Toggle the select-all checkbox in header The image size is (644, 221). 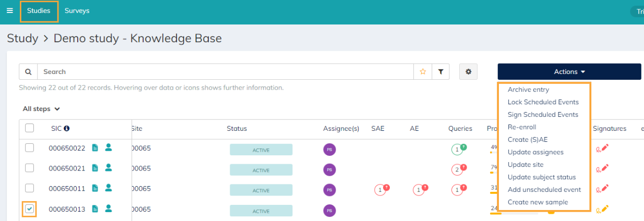[x=30, y=128]
